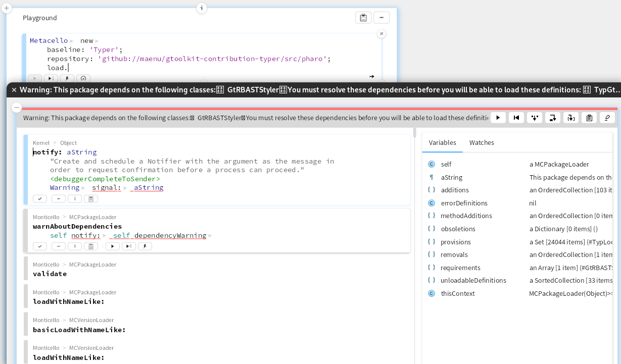Step Into in the debugger toolbar
Image resolution: width=621 pixels, height=364 pixels.
tap(534, 118)
